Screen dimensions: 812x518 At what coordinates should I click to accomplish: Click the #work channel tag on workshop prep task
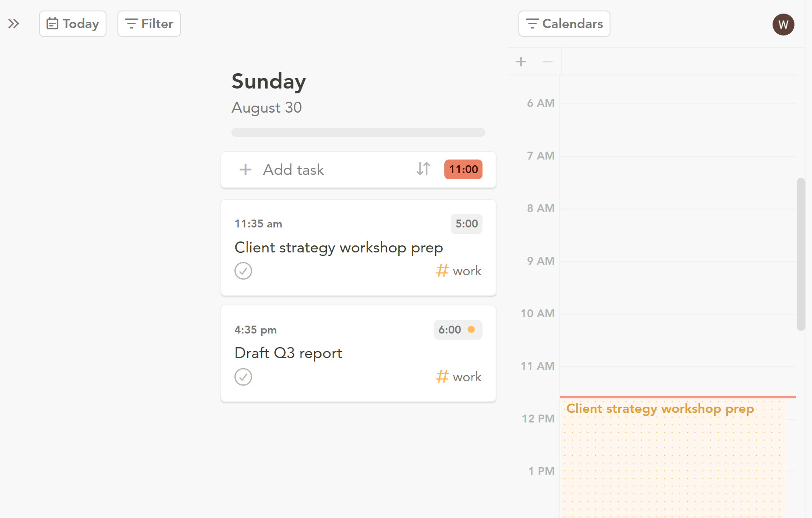tap(459, 271)
